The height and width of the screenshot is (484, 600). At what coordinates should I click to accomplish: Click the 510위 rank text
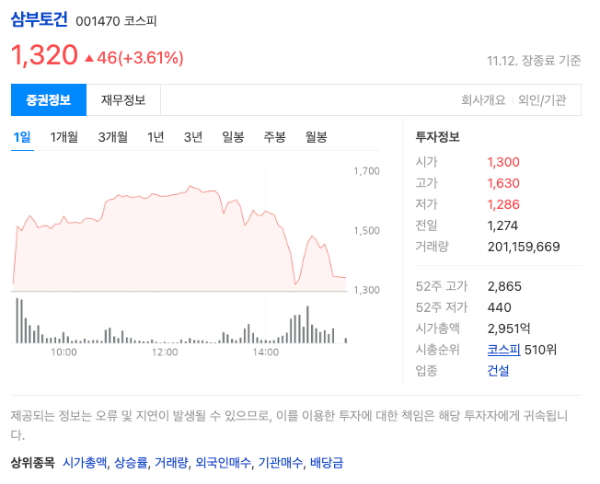click(540, 349)
